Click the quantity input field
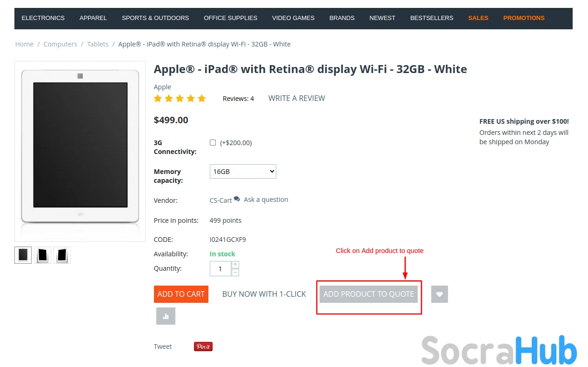Viewport: 588px width, 367px height. pos(220,269)
